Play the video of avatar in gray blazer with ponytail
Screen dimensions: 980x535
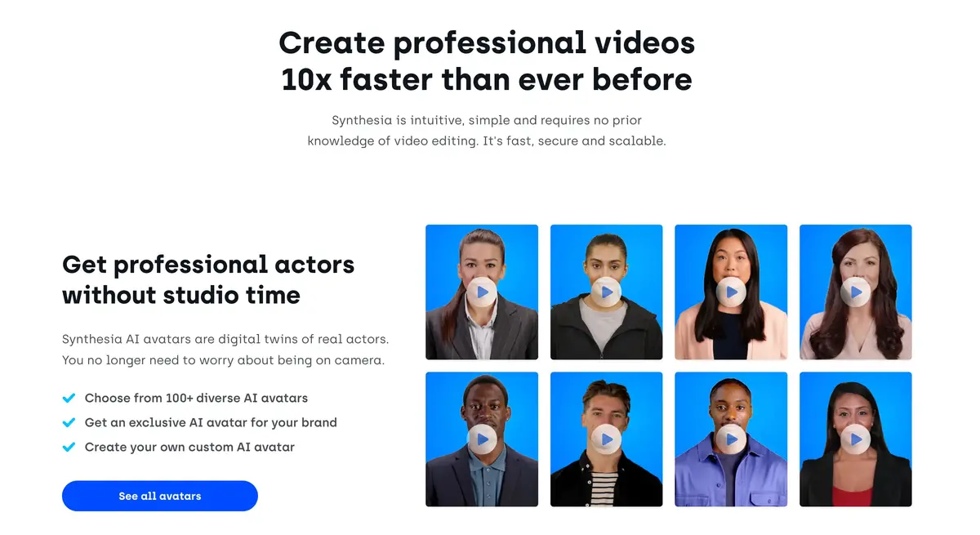pos(482,292)
